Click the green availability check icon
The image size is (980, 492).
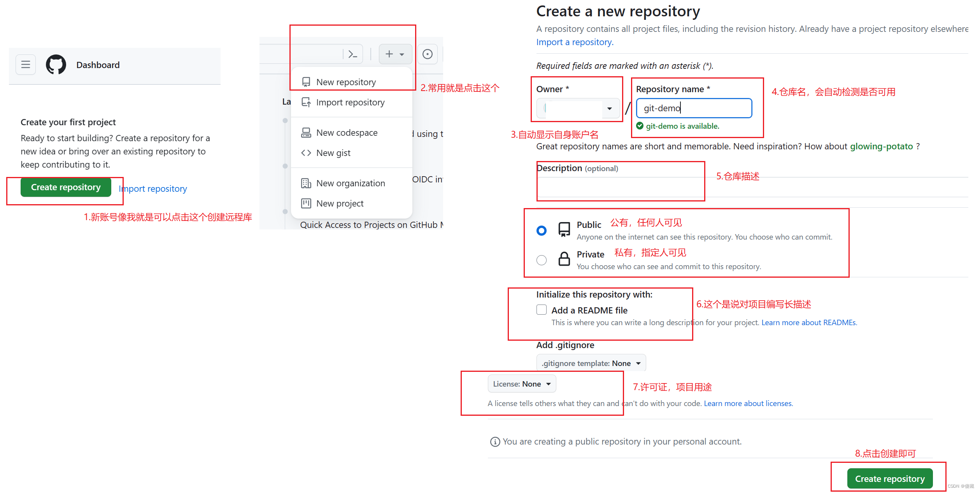pyautogui.click(x=640, y=126)
